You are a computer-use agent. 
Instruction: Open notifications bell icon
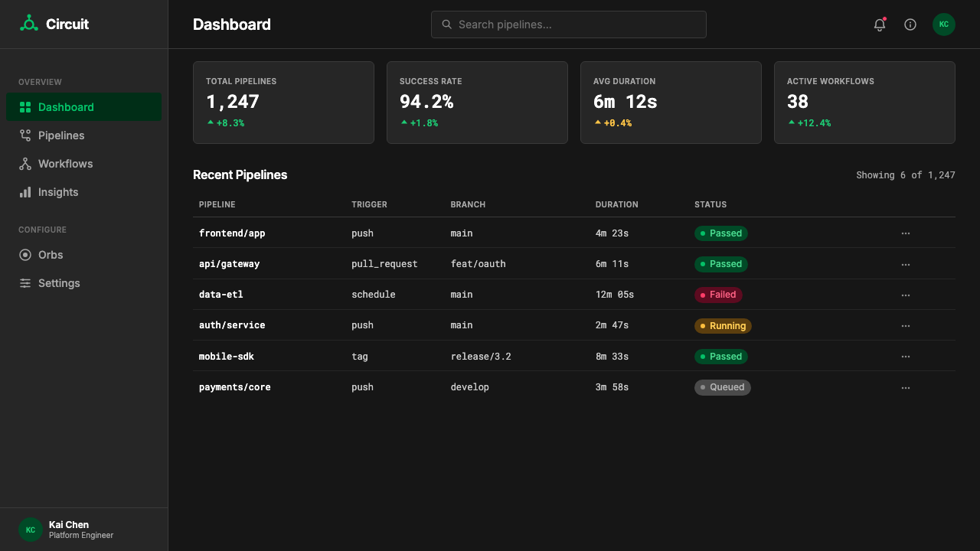[x=880, y=24]
